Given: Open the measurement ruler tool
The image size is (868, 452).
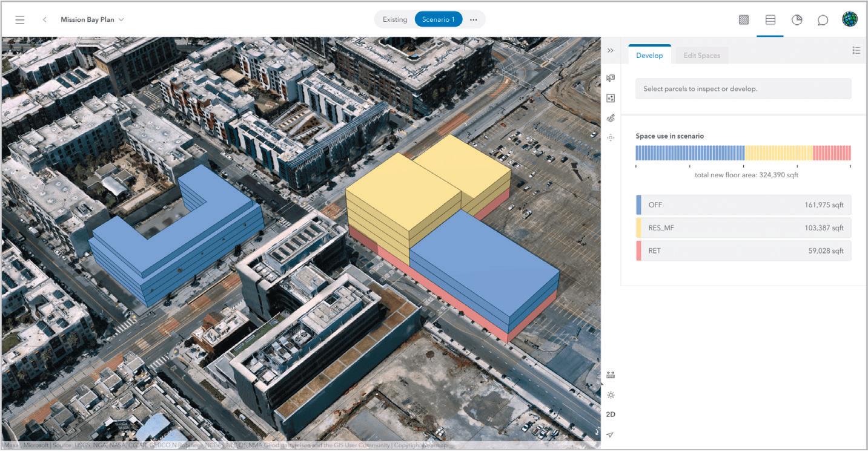Looking at the screenshot, I should pos(611,375).
